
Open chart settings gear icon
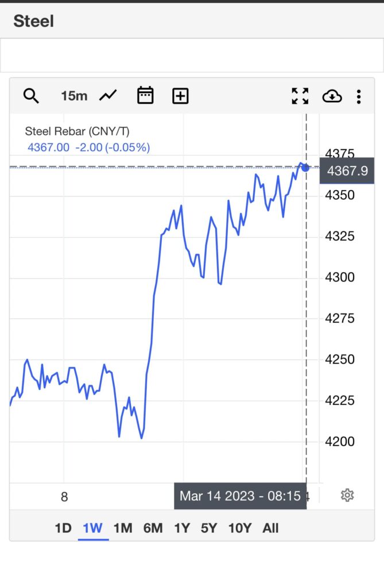click(347, 495)
